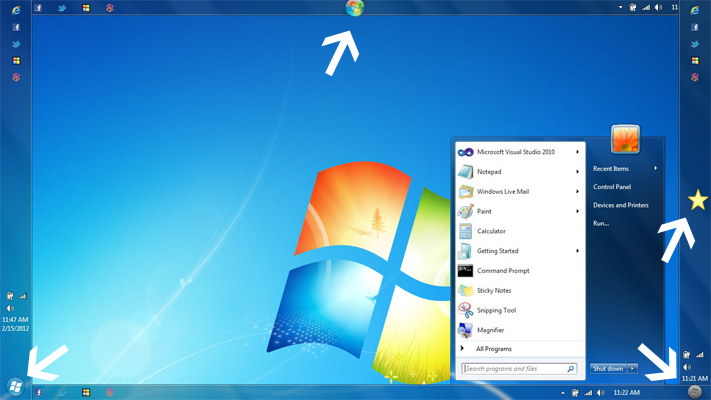
Task: Click the yellow star on the right taskbar
Action: click(697, 200)
